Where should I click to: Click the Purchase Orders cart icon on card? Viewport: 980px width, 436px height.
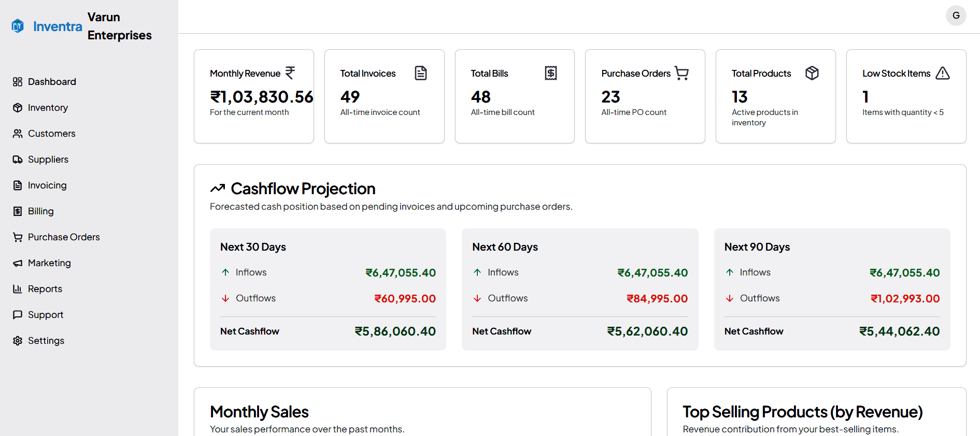tap(681, 74)
